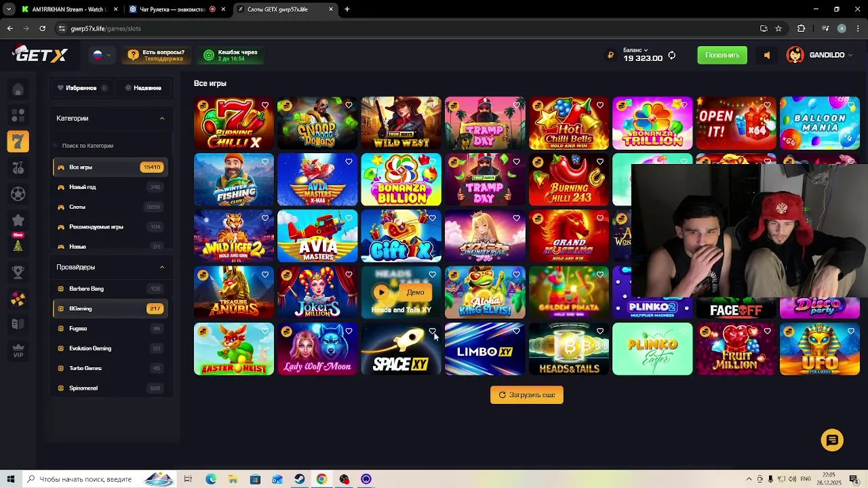Image resolution: width=868 pixels, height=488 pixels.
Task: Click the Пополнить deposit button
Action: pyautogui.click(x=722, y=55)
